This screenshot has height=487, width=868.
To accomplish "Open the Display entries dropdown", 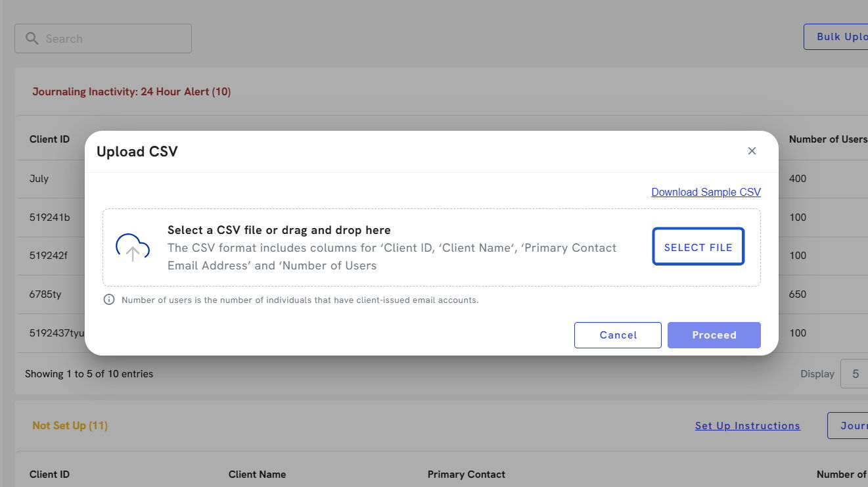I will coord(854,374).
